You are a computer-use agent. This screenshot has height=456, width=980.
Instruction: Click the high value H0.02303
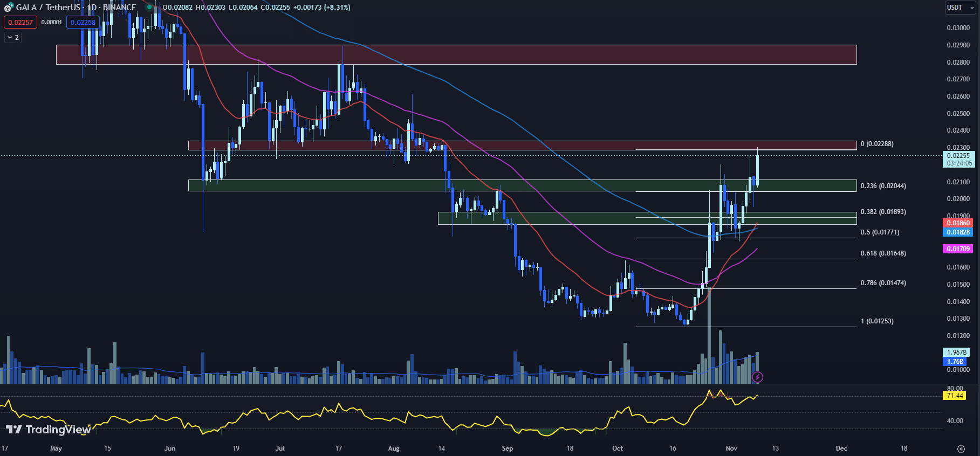click(x=210, y=8)
